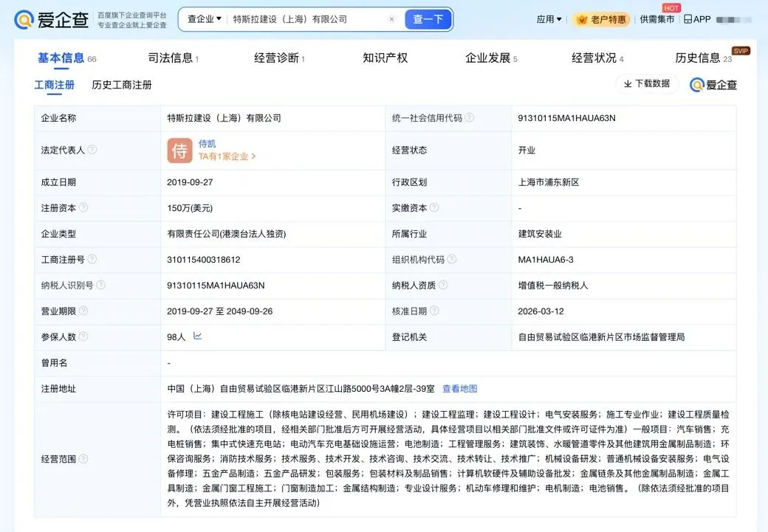Image resolution: width=768 pixels, height=532 pixels.
Task: Open the 查企业 search type dropdown
Action: coord(205,19)
